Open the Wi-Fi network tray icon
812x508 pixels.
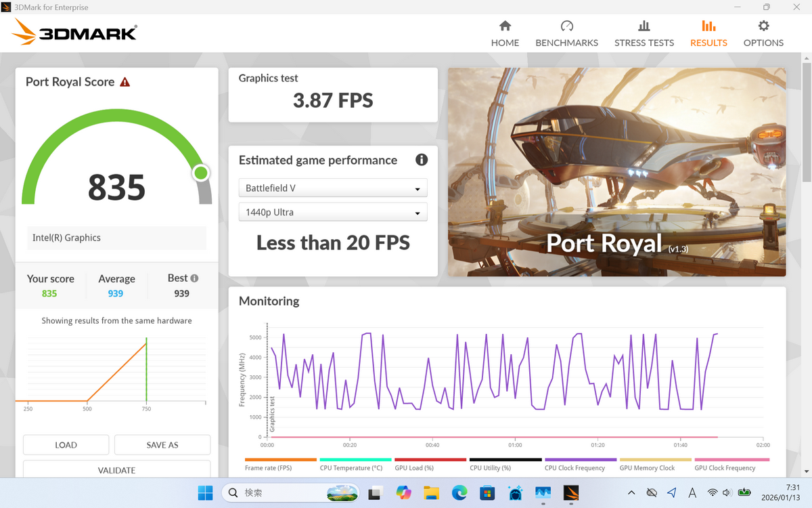point(713,493)
